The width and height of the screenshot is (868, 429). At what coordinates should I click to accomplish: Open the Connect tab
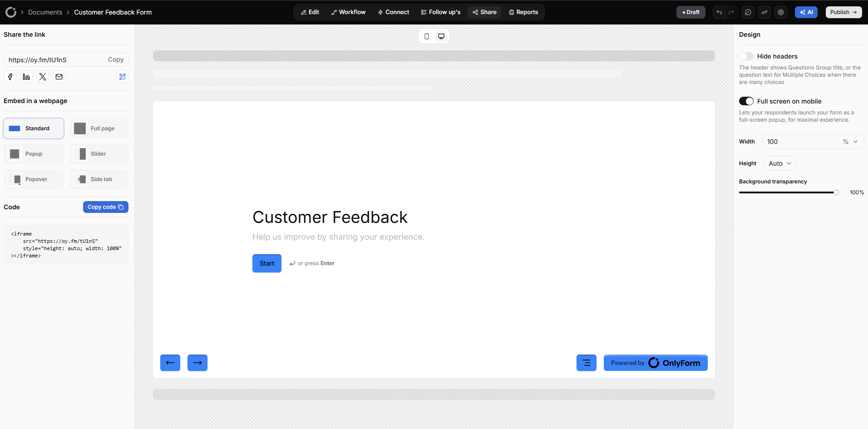pyautogui.click(x=394, y=12)
